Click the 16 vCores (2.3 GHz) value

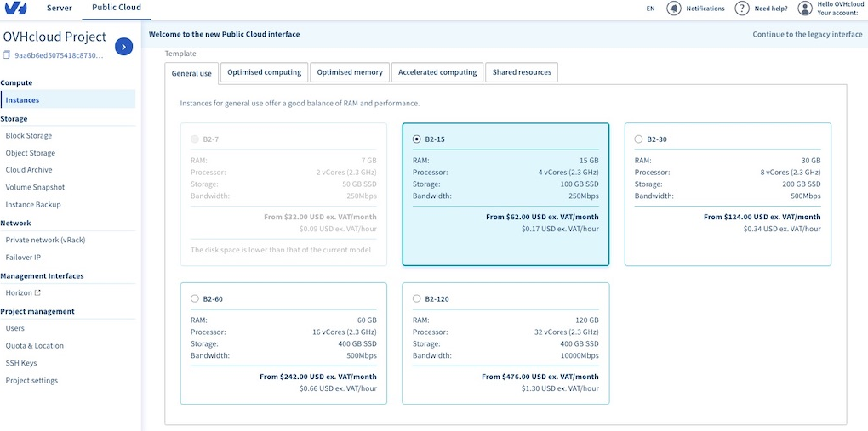343,332
